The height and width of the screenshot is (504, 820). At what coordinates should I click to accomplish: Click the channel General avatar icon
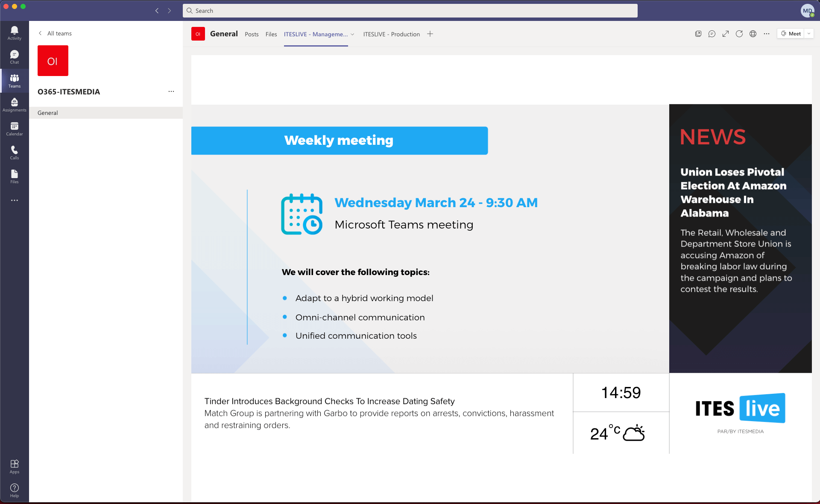pos(198,34)
